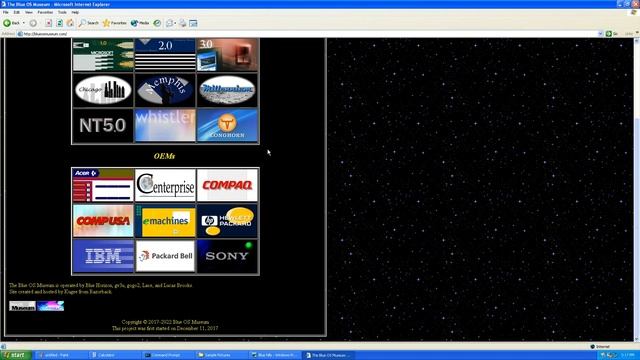Open the Windows Start button
Image resolution: width=640 pixels, height=360 pixels.
click(16, 355)
